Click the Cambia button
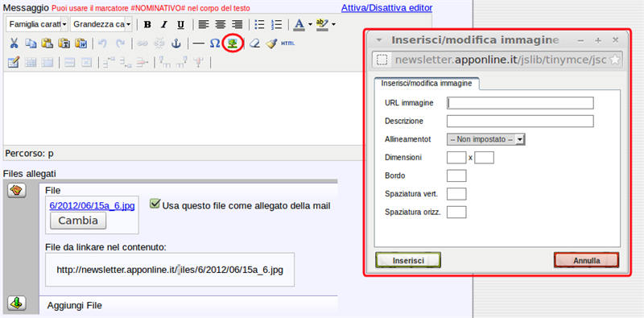The height and width of the screenshot is (318, 644). [x=78, y=221]
